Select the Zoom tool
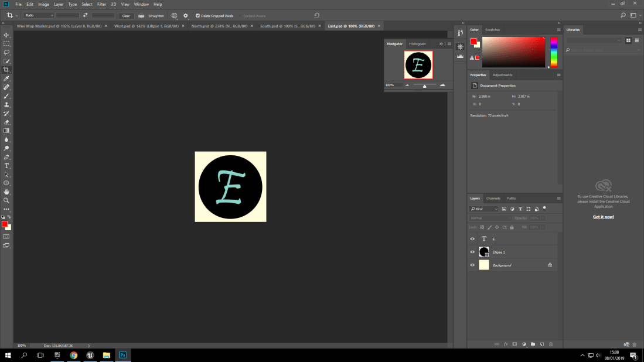 6,200
